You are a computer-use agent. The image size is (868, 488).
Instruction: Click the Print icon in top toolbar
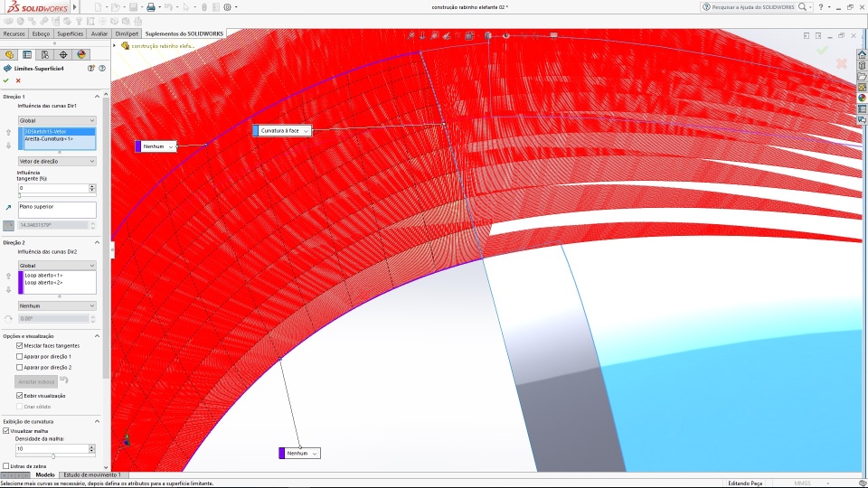point(151,7)
